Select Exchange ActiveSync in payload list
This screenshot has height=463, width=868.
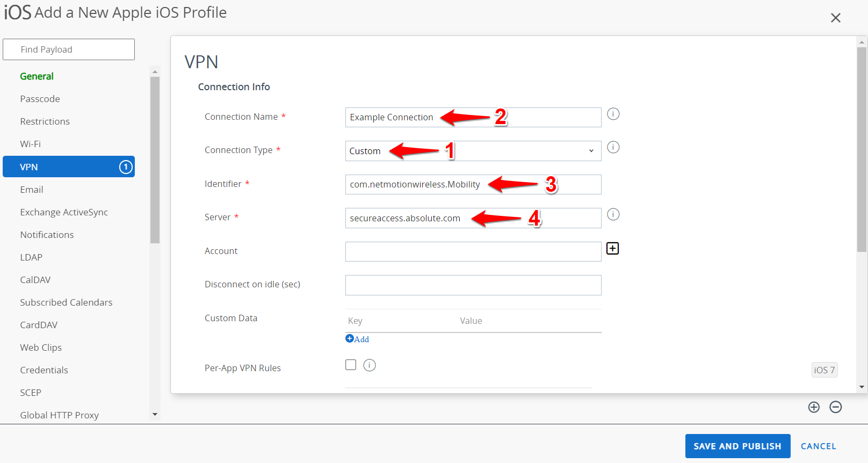coord(64,212)
